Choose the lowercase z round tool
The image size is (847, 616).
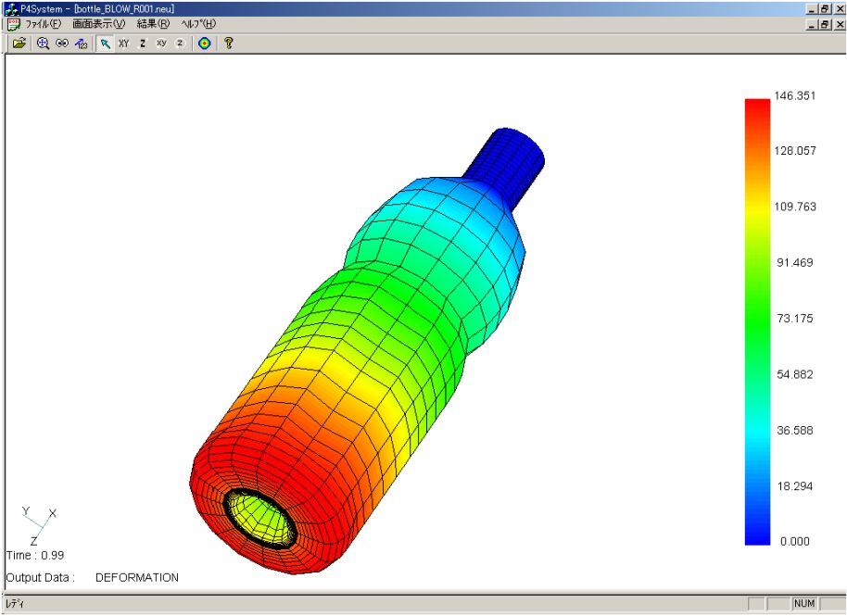180,44
